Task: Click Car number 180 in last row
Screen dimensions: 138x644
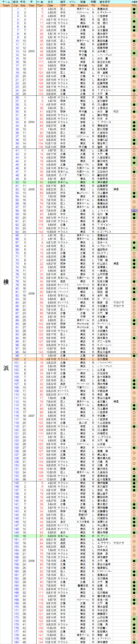Action: point(16,642)
